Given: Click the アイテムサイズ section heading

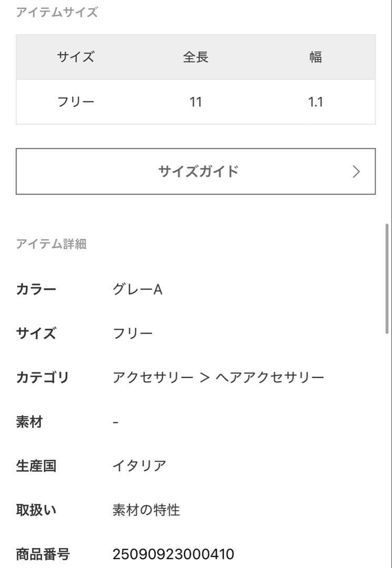Looking at the screenshot, I should pyautogui.click(x=57, y=13).
